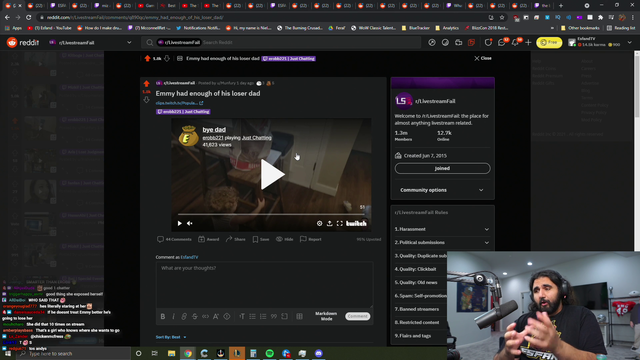Open a new browser tab
Image resolution: width=640 pixels, height=360 pixels.
(561, 6)
